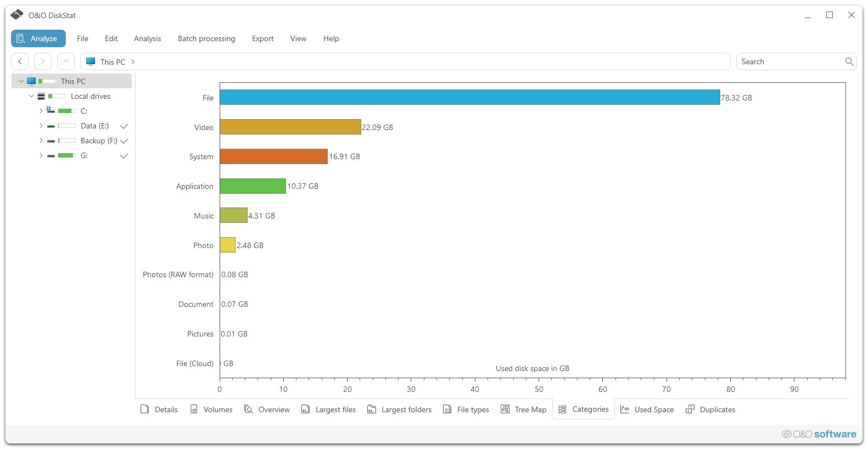Expand the address bar chevron after This PC
Viewport: 868px width, 449px height.
tap(133, 62)
